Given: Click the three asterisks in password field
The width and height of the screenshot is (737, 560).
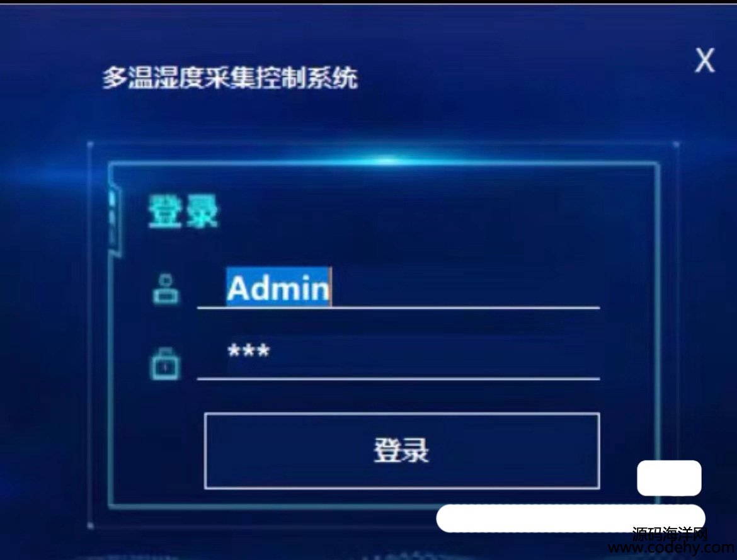Looking at the screenshot, I should tap(249, 350).
